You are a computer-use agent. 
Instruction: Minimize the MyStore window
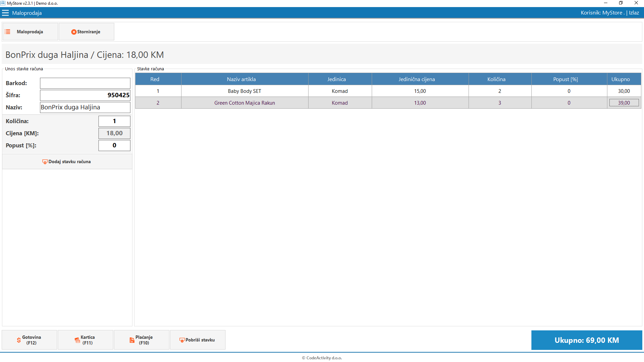tap(606, 3)
